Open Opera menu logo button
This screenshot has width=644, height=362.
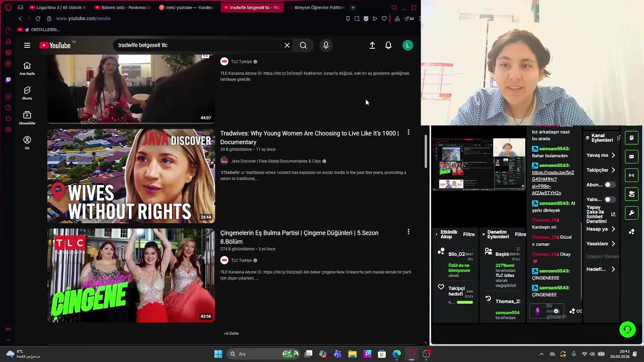(8, 8)
